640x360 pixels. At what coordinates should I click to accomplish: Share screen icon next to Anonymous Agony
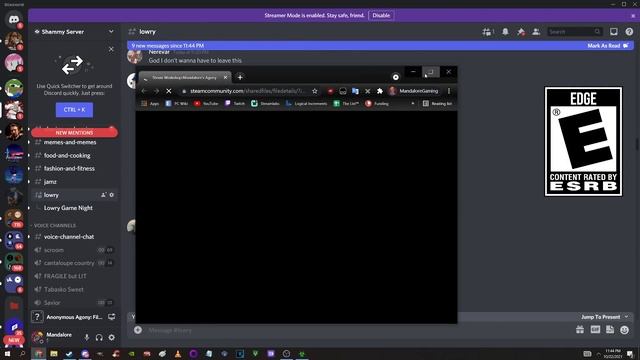point(111,317)
